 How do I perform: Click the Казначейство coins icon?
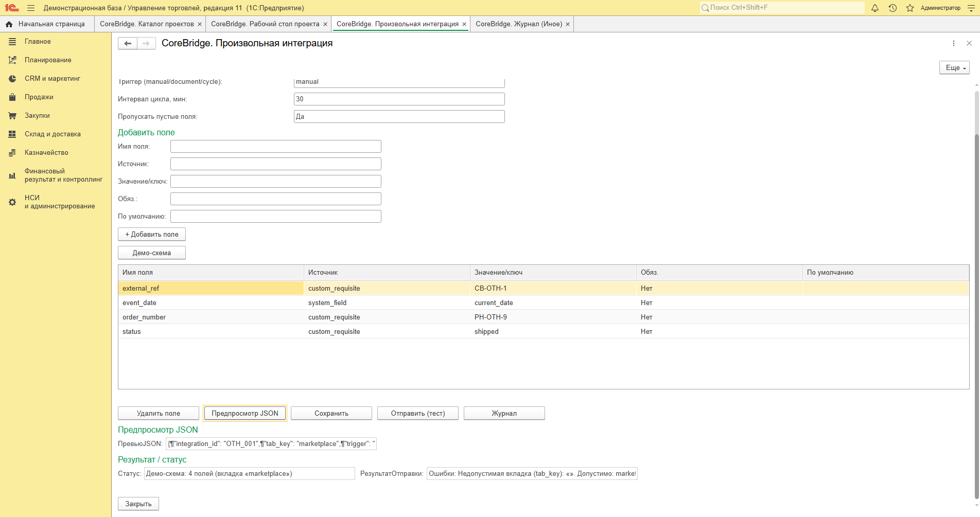tap(12, 153)
